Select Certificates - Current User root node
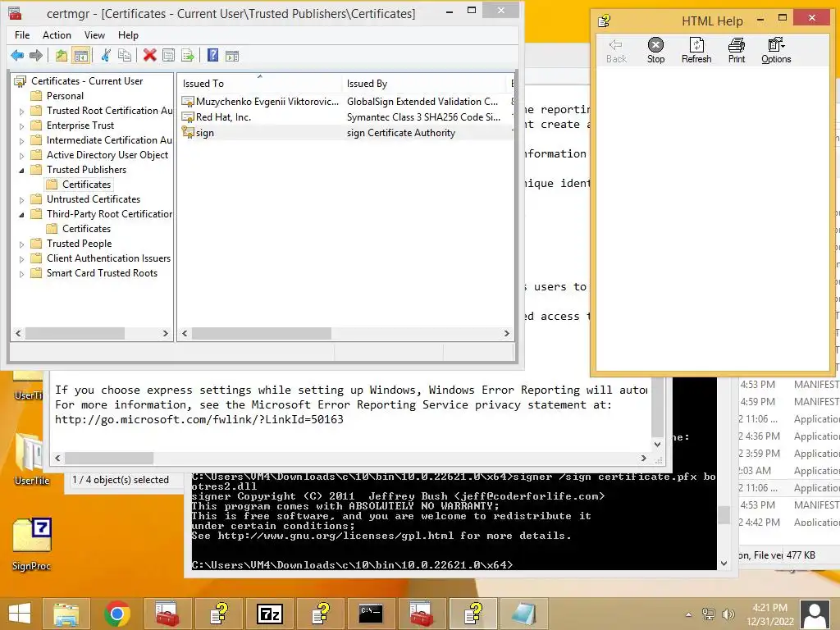This screenshot has height=630, width=840. pos(87,81)
